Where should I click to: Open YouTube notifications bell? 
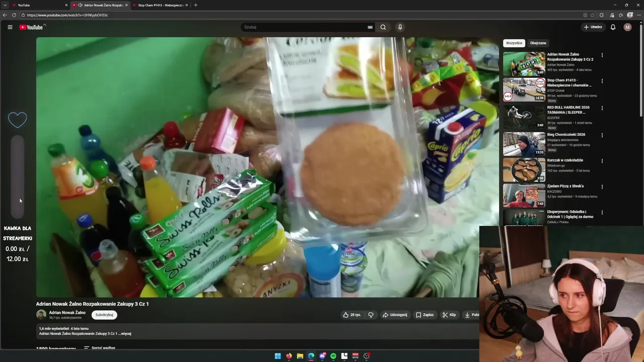[x=613, y=27]
